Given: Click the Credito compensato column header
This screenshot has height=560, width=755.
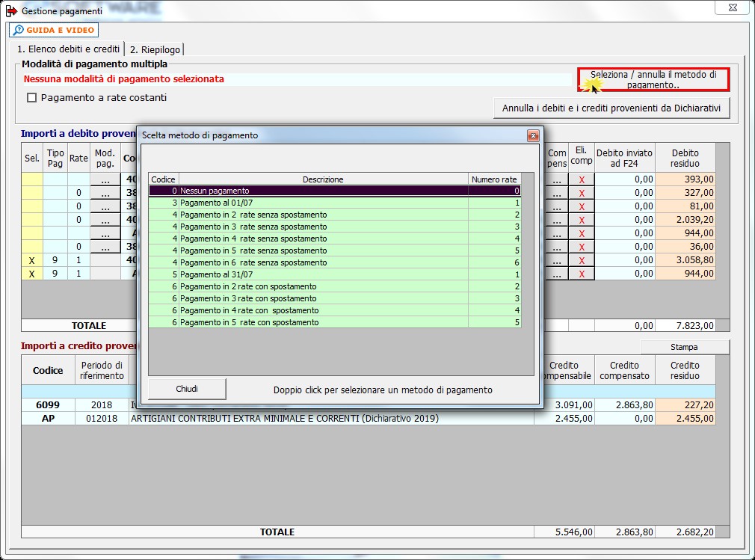Looking at the screenshot, I should 624,370.
